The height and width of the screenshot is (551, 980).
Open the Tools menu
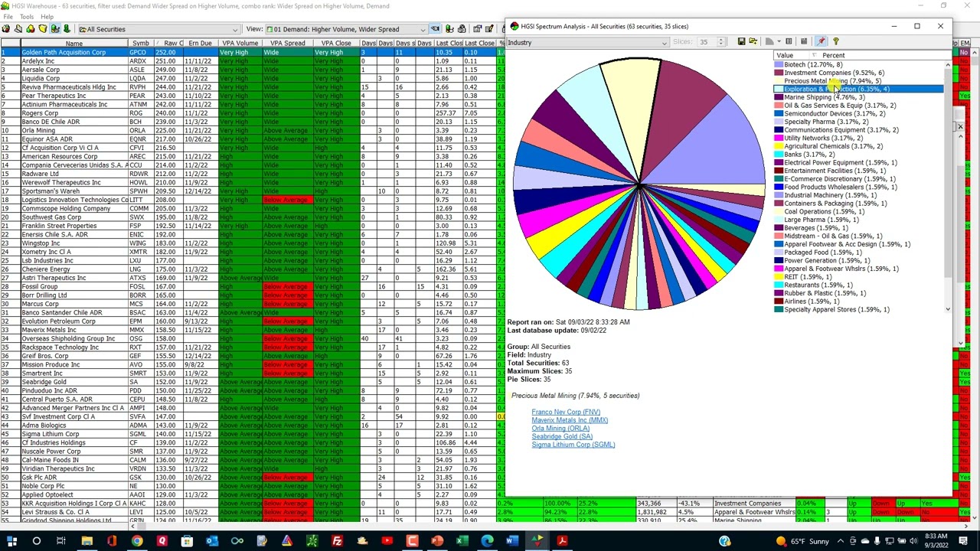coord(27,16)
